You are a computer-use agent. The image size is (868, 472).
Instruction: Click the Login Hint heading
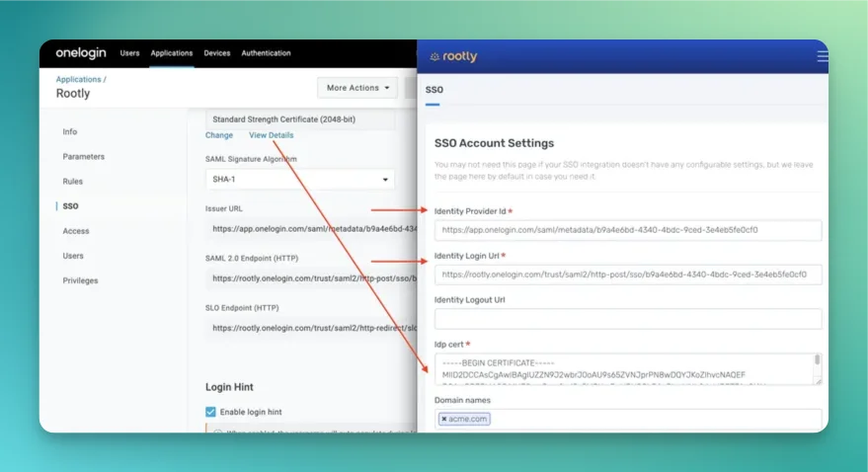[x=229, y=387]
